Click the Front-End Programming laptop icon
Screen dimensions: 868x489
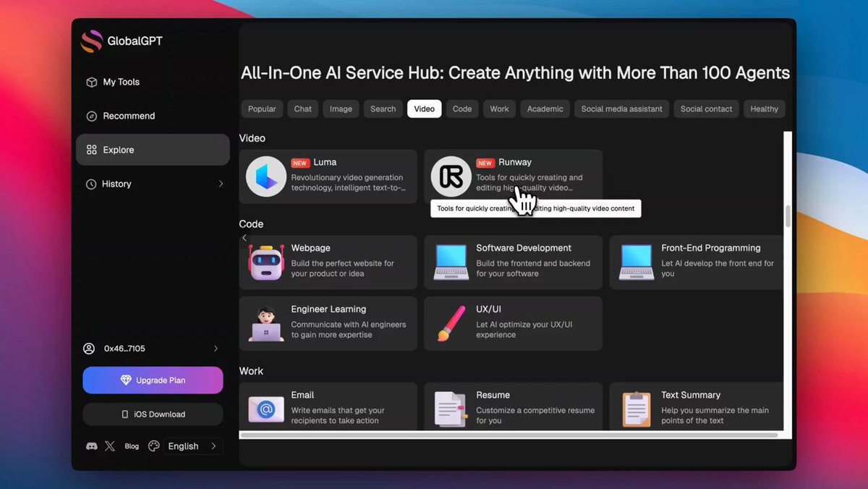[637, 262]
